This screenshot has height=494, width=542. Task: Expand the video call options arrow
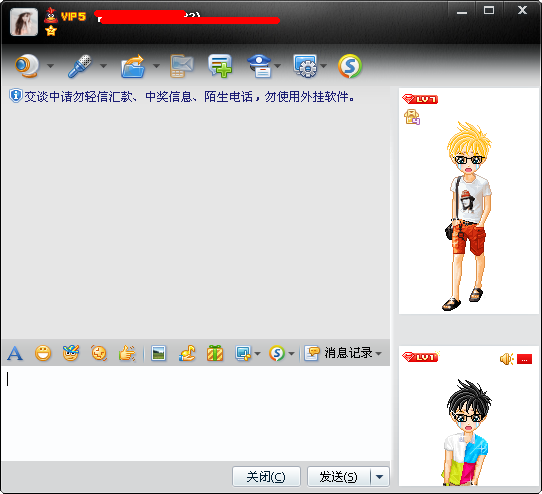point(50,66)
